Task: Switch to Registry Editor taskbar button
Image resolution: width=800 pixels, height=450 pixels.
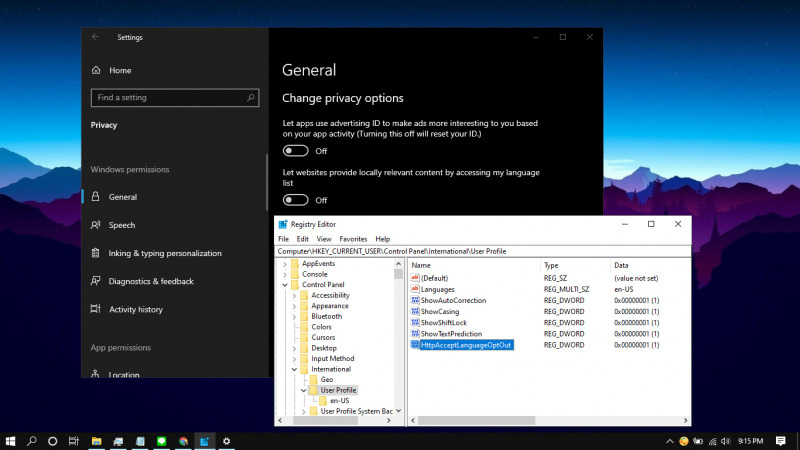Action: pos(205,441)
